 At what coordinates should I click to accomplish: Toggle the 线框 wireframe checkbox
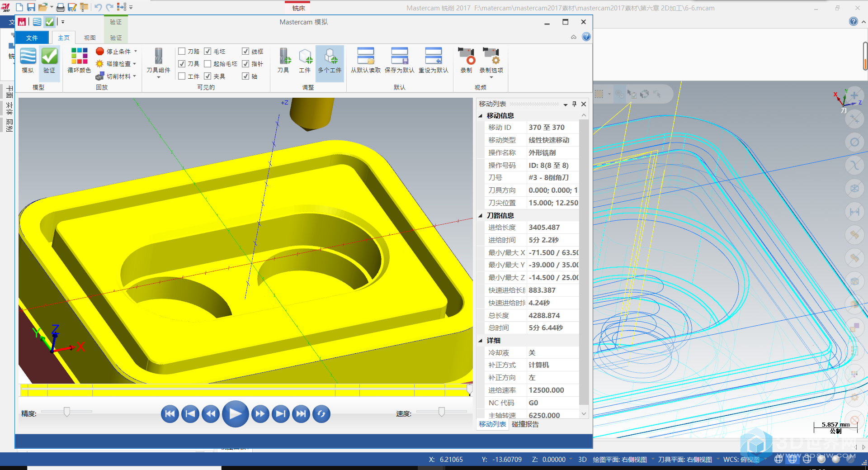tap(245, 51)
